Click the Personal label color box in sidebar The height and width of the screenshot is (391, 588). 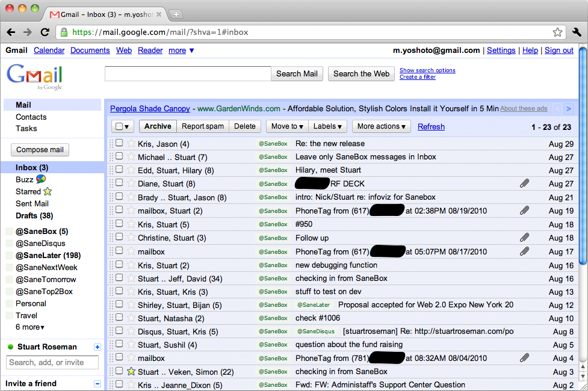coord(10,303)
